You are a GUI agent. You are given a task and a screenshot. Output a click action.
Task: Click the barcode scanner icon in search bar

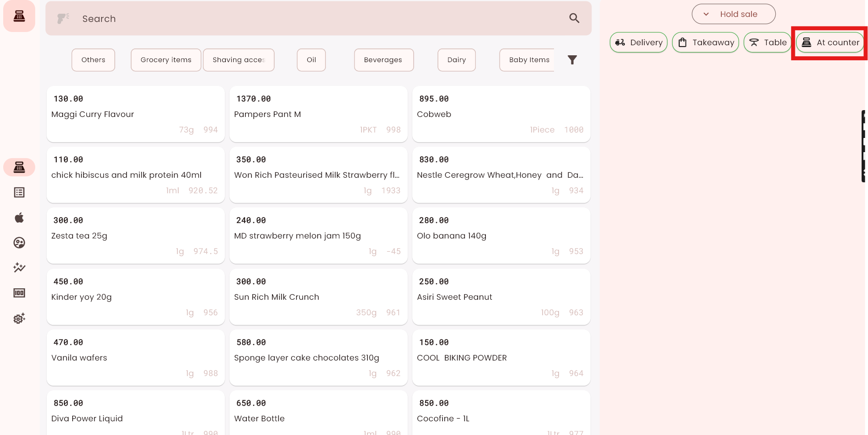(63, 19)
